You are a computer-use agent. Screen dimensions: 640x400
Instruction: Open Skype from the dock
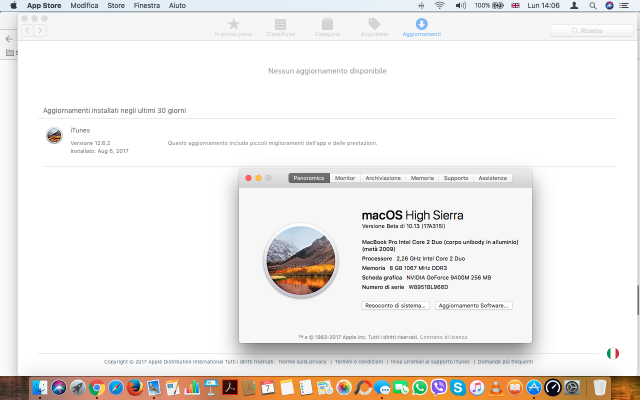click(x=458, y=387)
